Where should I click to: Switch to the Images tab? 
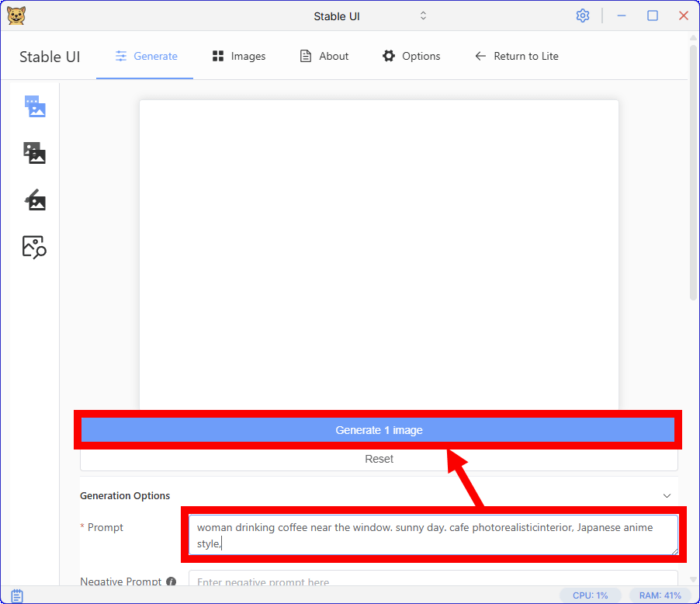tap(239, 56)
